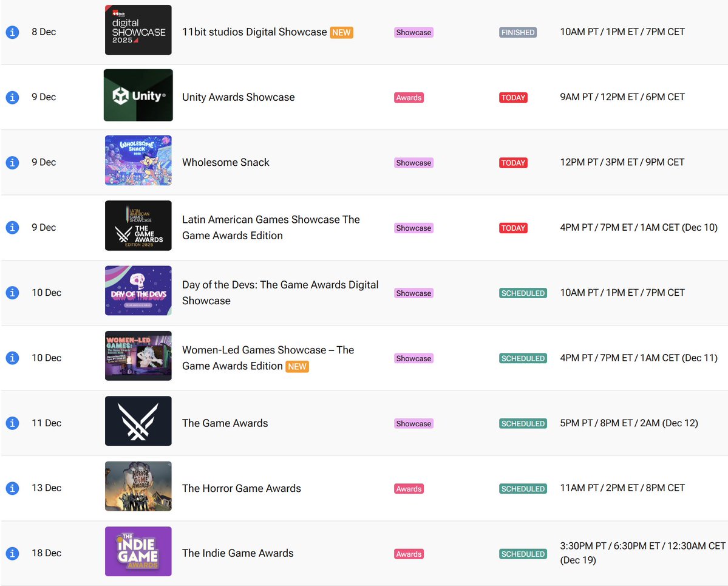Click Showcase tag on Day of the Devs row
Screen dimensions: 728x586
[413, 293]
